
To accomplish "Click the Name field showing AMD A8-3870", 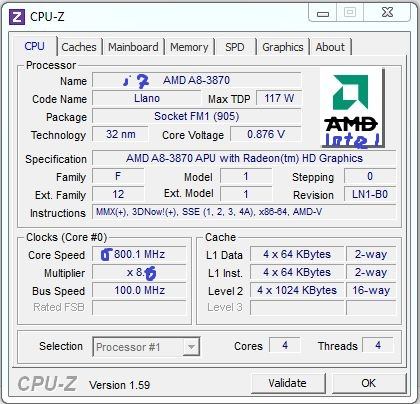I will pos(197,80).
